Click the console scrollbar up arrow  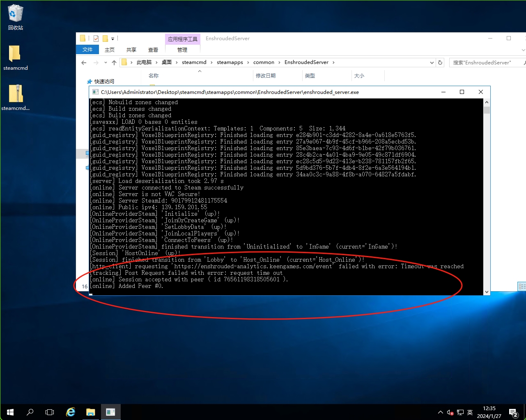[487, 102]
